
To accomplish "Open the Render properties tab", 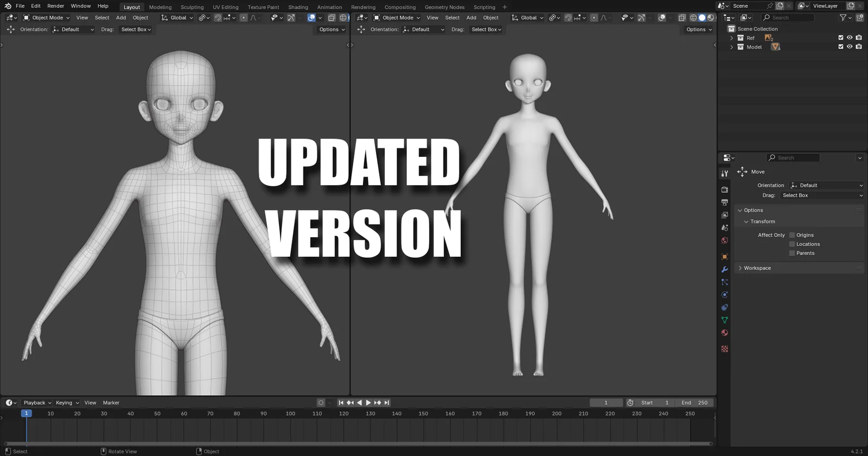I will pos(724,189).
